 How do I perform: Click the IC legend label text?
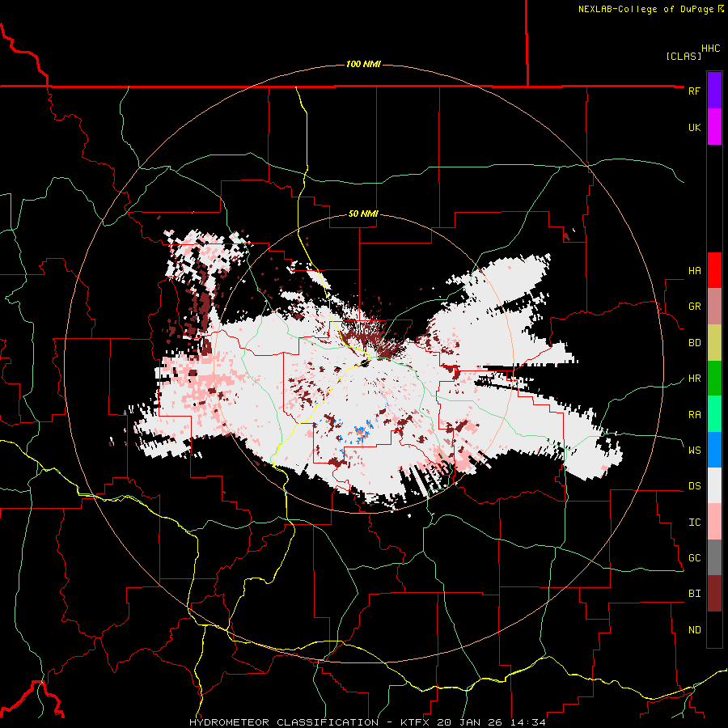[x=694, y=523]
